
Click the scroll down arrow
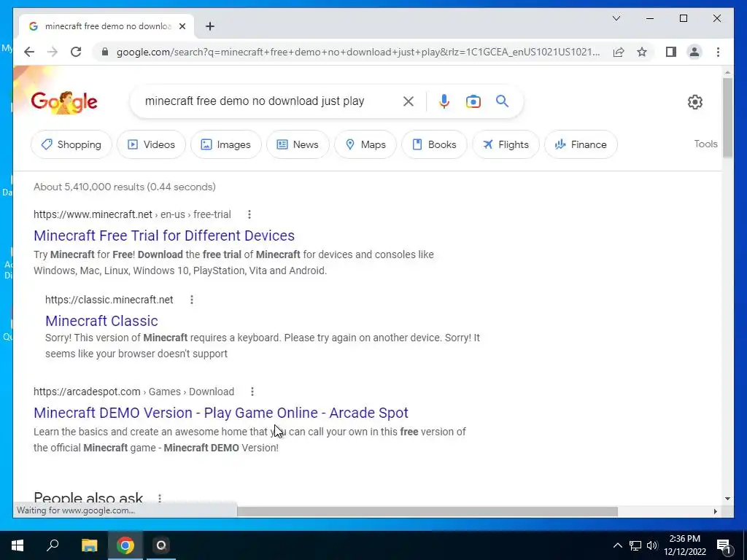click(x=727, y=499)
